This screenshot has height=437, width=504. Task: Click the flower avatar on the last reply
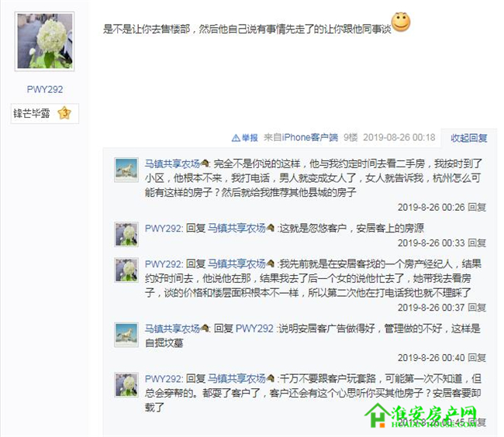click(126, 384)
